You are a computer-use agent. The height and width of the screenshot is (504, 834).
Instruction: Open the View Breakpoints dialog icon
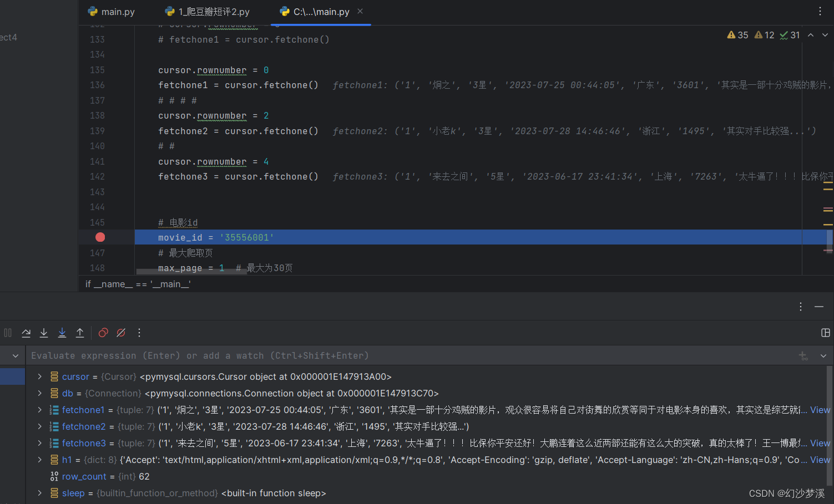point(103,333)
